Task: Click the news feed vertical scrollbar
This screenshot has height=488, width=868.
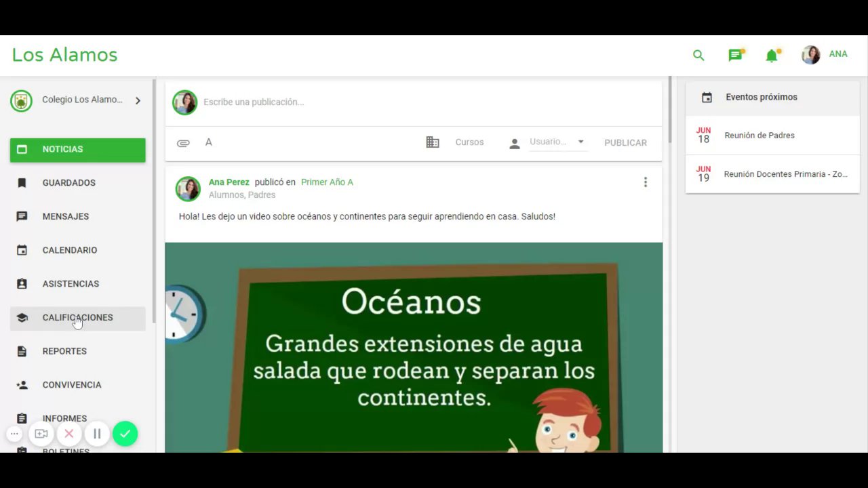Action: tap(670, 110)
